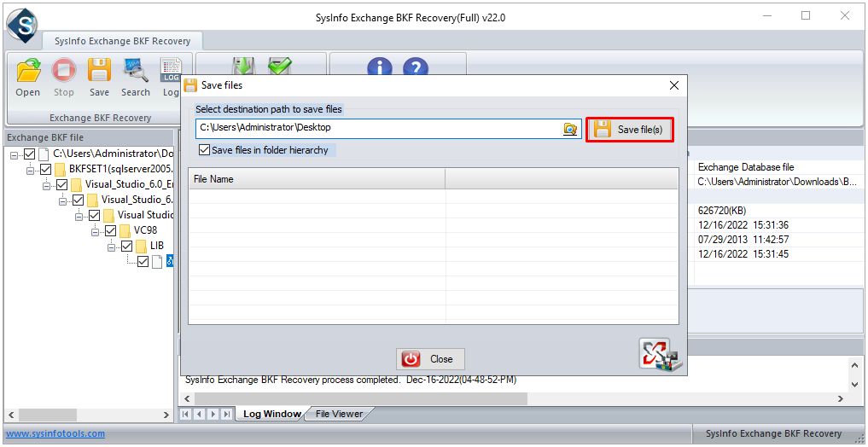
Task: Uncheck Save files in folder hierarchy
Action: pyautogui.click(x=204, y=150)
